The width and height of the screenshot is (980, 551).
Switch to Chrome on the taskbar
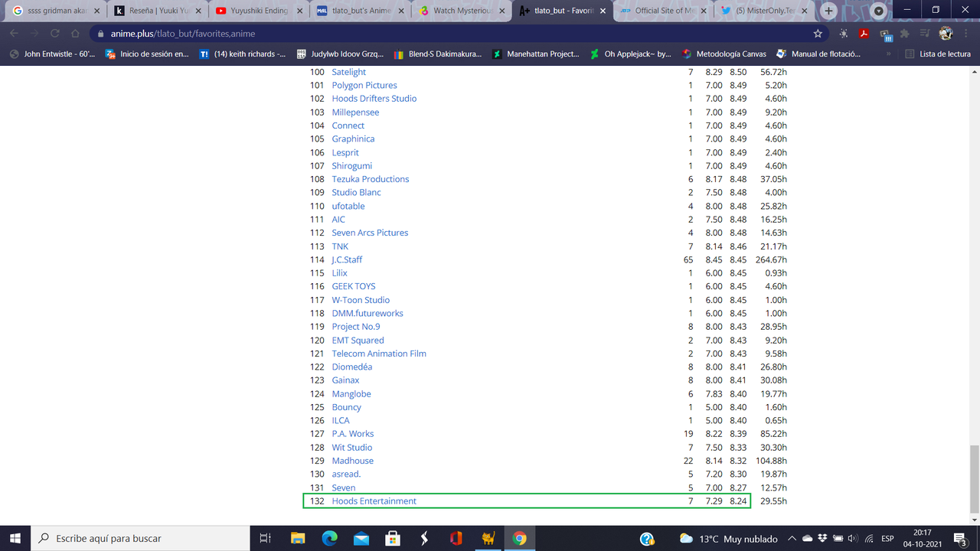[x=519, y=538]
